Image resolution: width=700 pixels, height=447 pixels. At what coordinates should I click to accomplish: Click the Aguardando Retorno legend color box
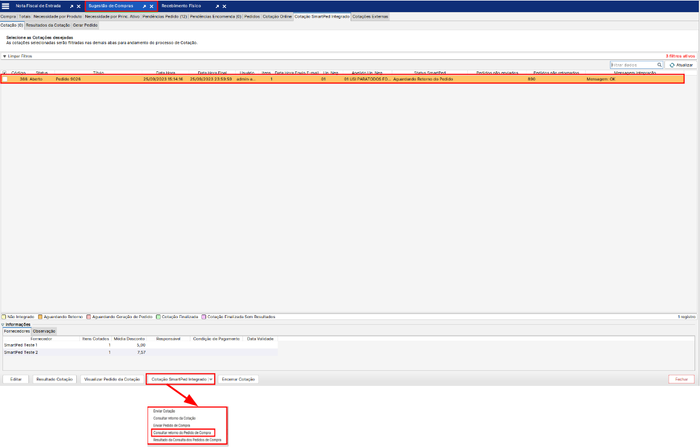pos(40,317)
